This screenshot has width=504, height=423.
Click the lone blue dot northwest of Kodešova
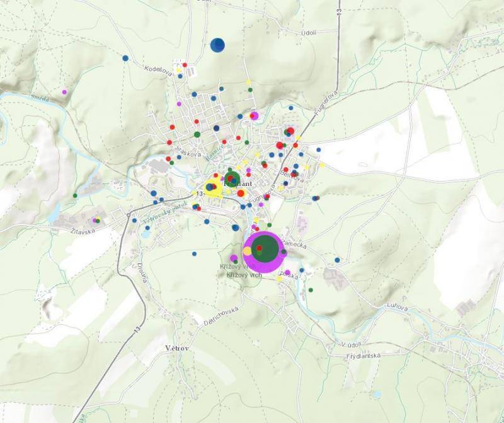pos(125,58)
